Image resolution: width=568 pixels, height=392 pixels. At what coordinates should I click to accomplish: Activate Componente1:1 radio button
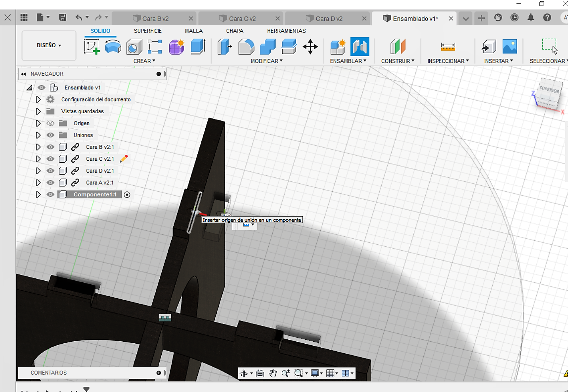127,194
